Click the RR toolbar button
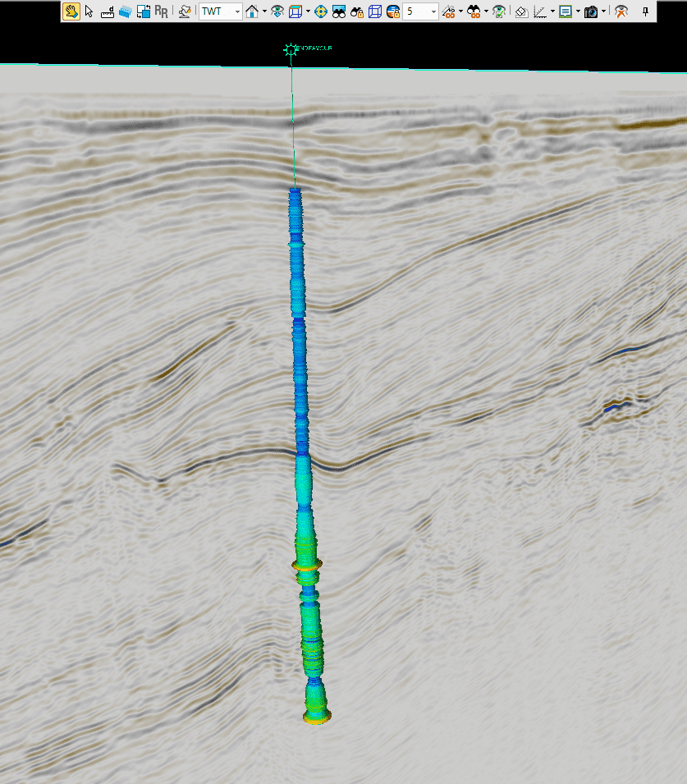Viewport: 687px width, 784px height. tap(161, 11)
